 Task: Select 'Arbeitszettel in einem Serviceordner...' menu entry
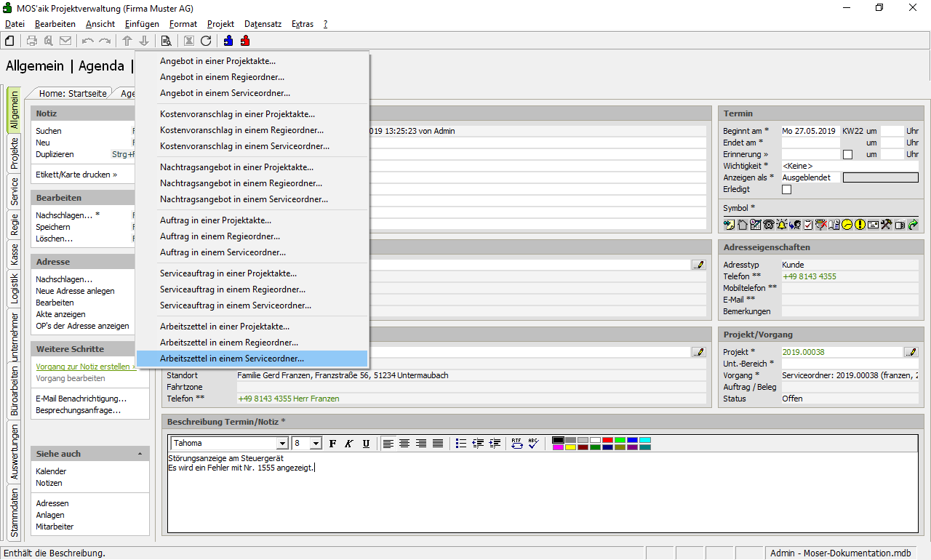pos(232,359)
